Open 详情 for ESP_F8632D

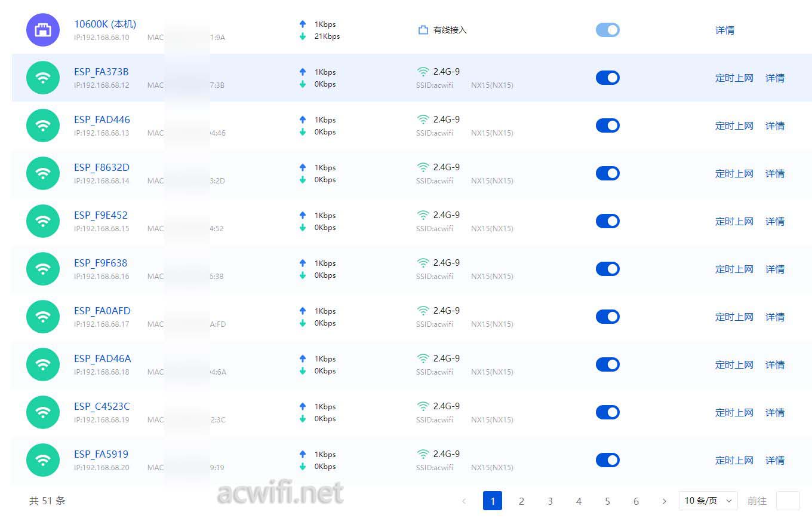point(775,173)
